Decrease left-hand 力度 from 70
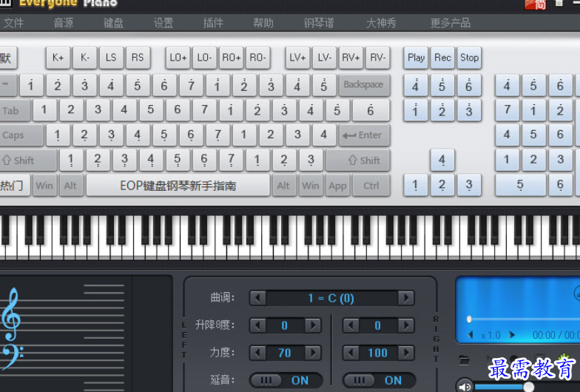Viewport: 580px width, 392px height. click(x=257, y=353)
